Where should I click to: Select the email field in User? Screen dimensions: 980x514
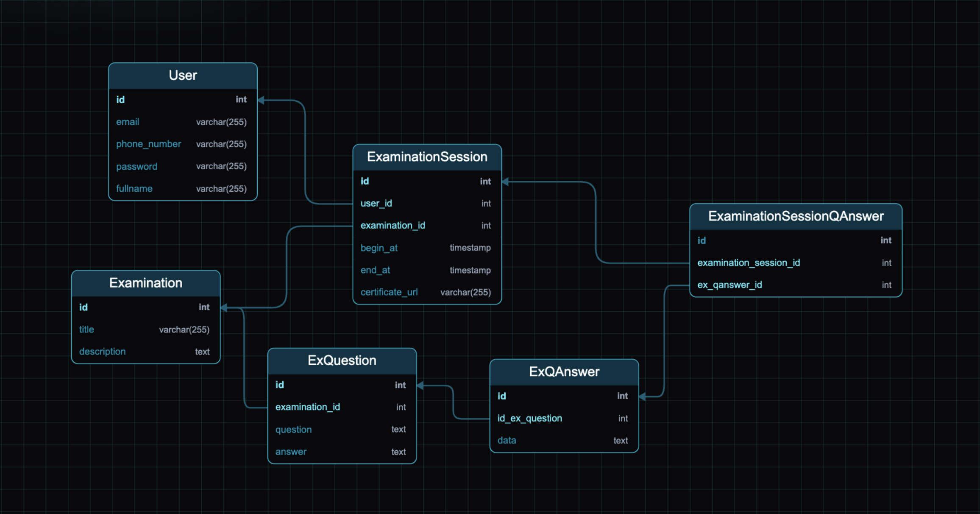coord(128,122)
